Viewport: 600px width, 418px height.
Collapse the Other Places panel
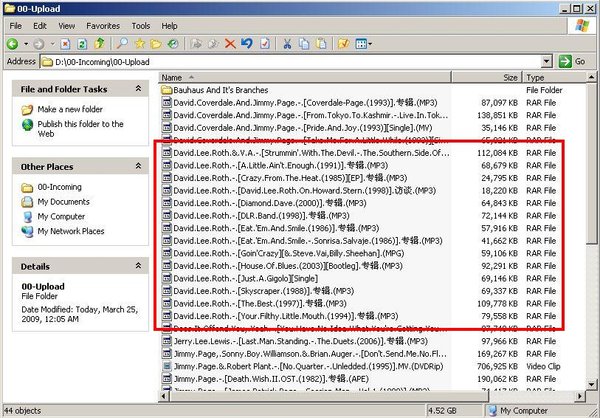coord(140,167)
